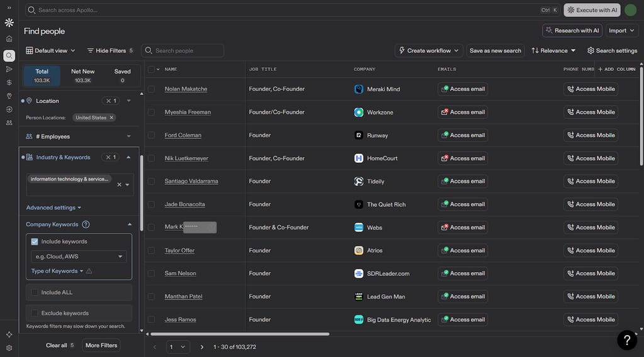Open the Type of Keywords dropdown

tap(57, 272)
